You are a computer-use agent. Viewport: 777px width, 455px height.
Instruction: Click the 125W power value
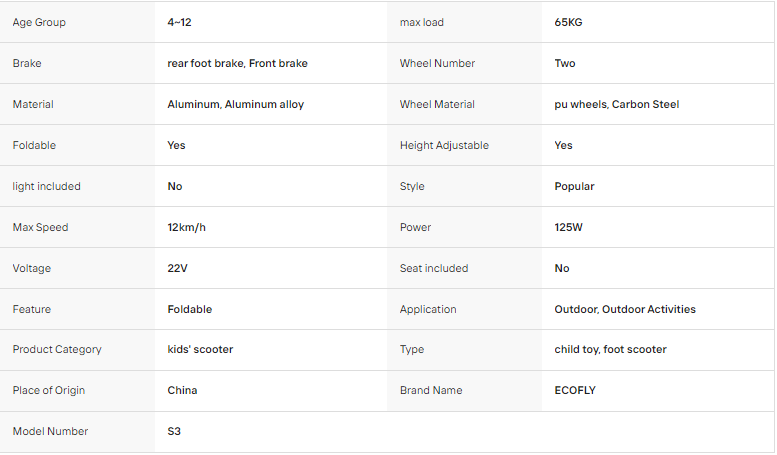pyautogui.click(x=568, y=228)
